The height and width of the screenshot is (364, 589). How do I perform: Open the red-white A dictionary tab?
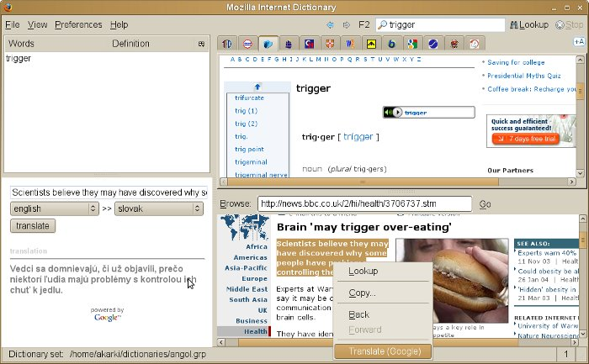coord(475,44)
